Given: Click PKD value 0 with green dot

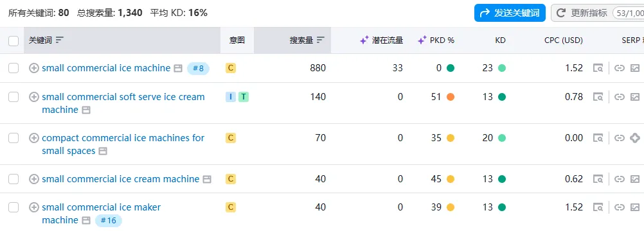Looking at the screenshot, I should 445,68.
